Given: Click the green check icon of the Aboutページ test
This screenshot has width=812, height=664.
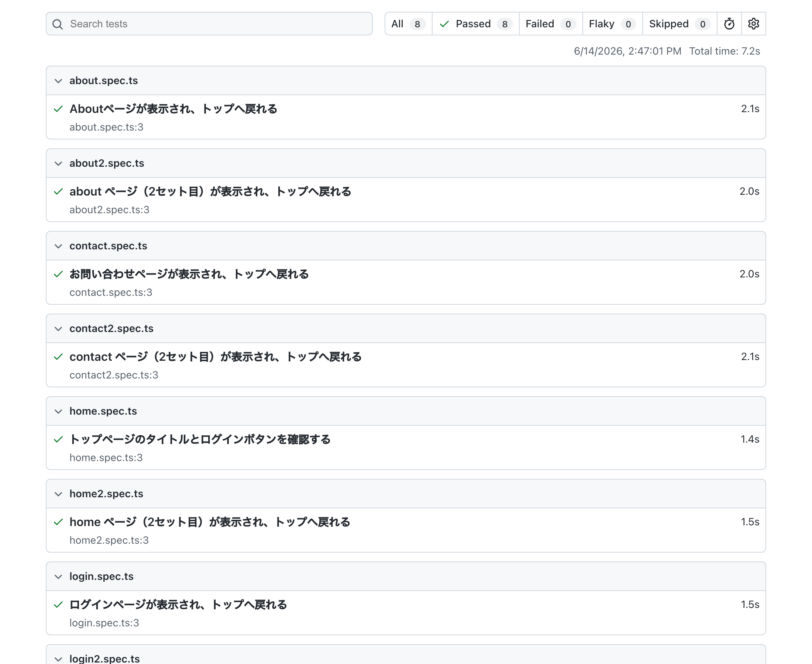Looking at the screenshot, I should 58,109.
